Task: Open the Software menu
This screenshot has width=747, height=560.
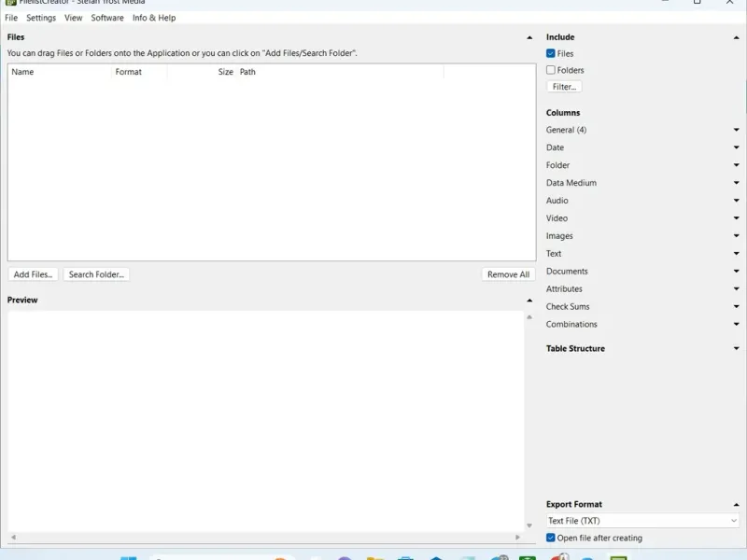Action: click(107, 18)
